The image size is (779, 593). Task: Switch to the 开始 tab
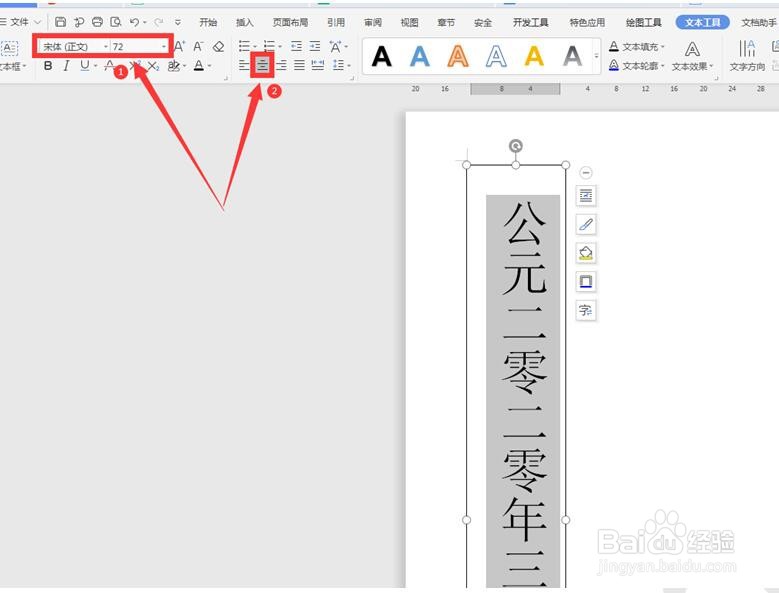point(208,22)
